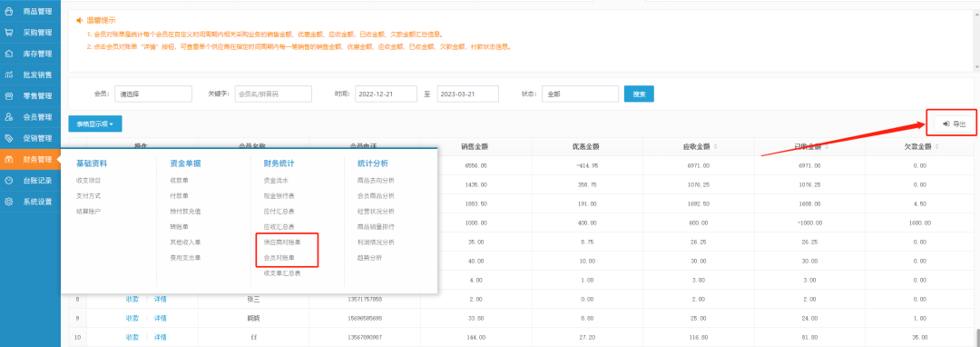Click the 温馨提示 speaker icon
This screenshot has height=347, width=980.
[79, 21]
